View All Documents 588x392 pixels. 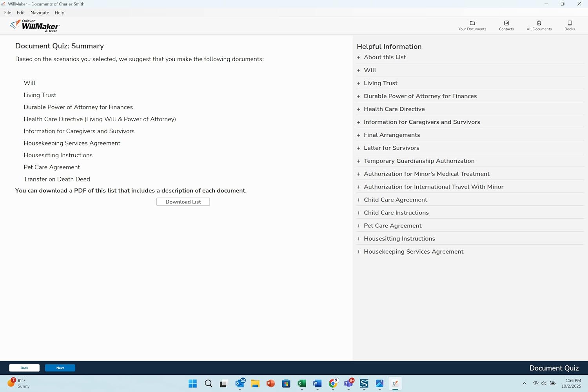click(539, 25)
